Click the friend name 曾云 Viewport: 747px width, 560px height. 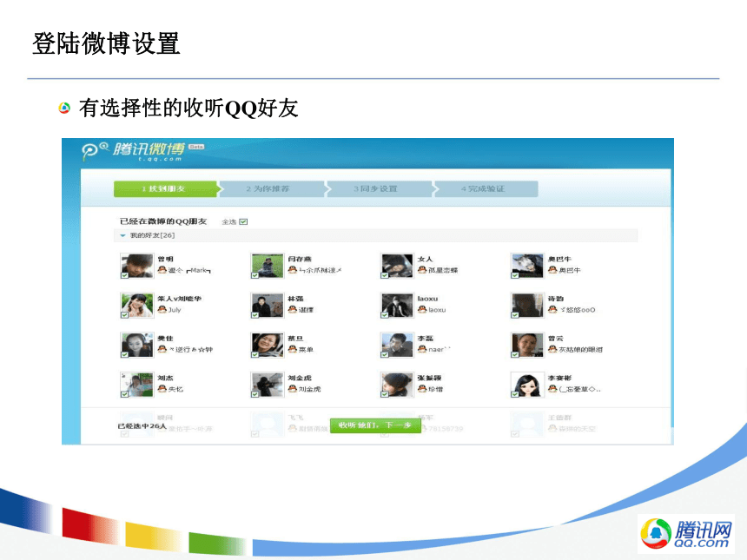point(556,338)
